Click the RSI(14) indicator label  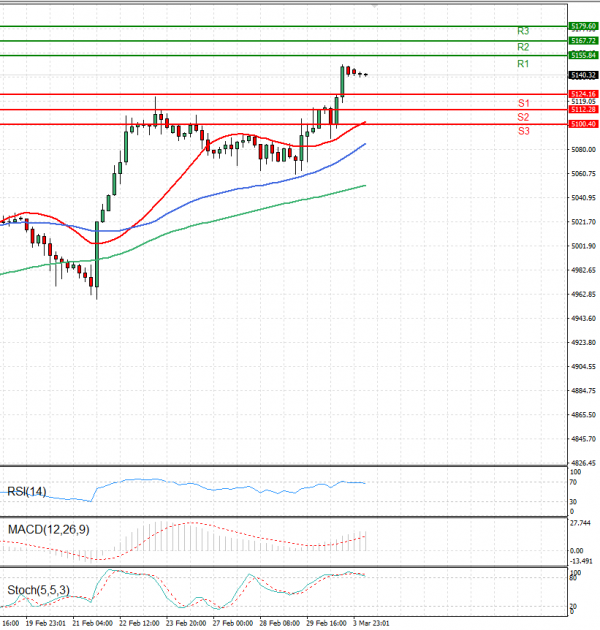coord(27,491)
